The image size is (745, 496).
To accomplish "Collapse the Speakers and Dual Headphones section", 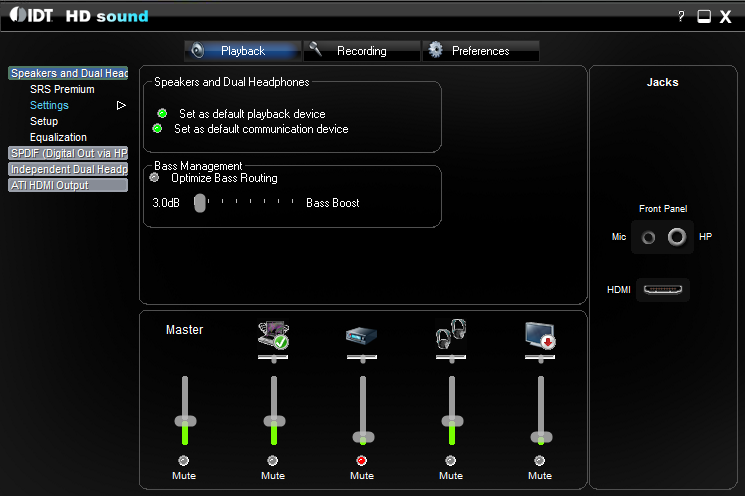I will [x=68, y=73].
